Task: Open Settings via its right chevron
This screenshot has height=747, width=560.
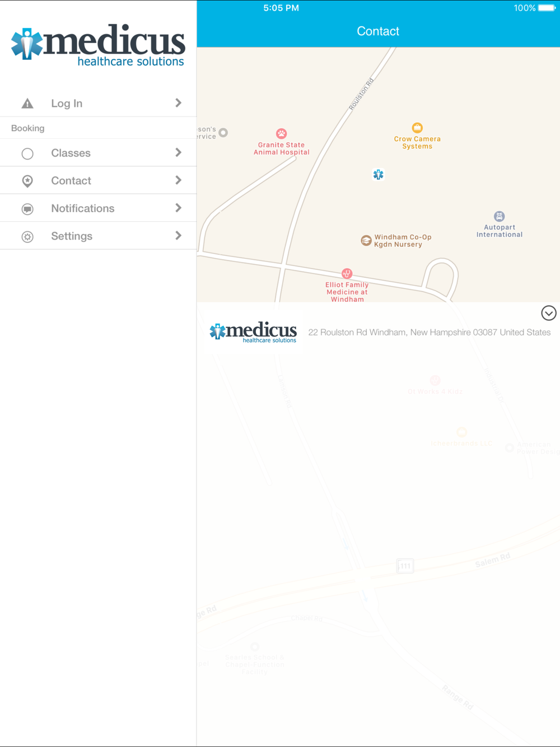Action: pos(178,236)
